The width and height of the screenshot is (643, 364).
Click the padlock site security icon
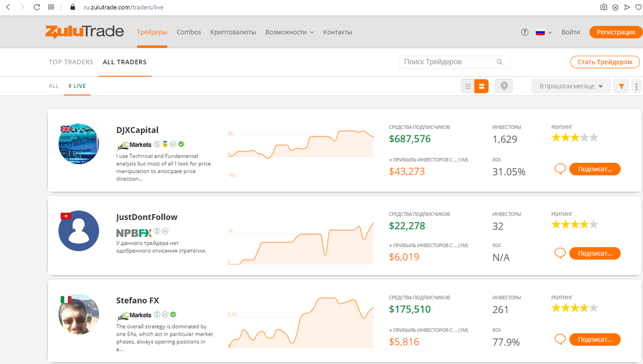coord(73,7)
